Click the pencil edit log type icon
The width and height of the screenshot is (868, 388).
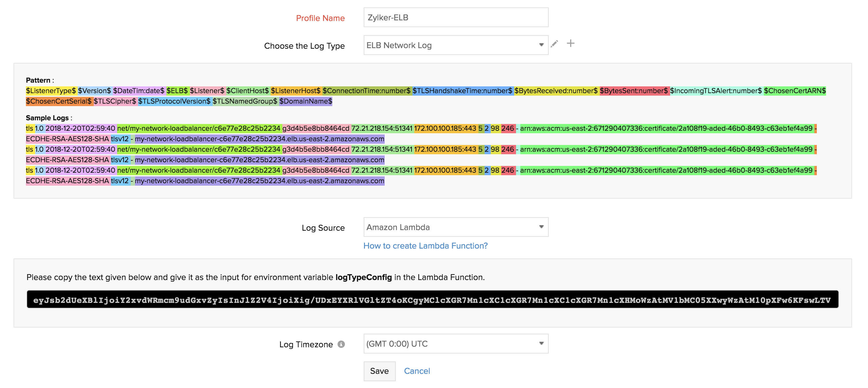[554, 44]
